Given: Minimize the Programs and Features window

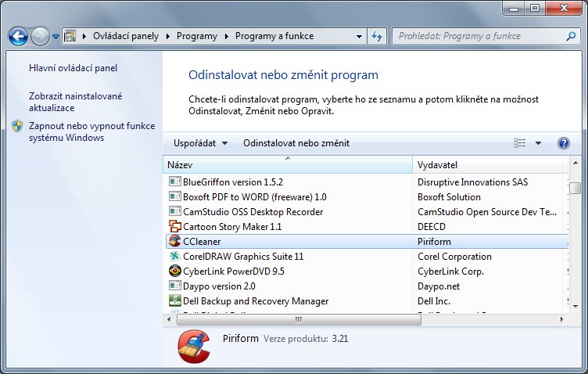Looking at the screenshot, I should pos(514,9).
